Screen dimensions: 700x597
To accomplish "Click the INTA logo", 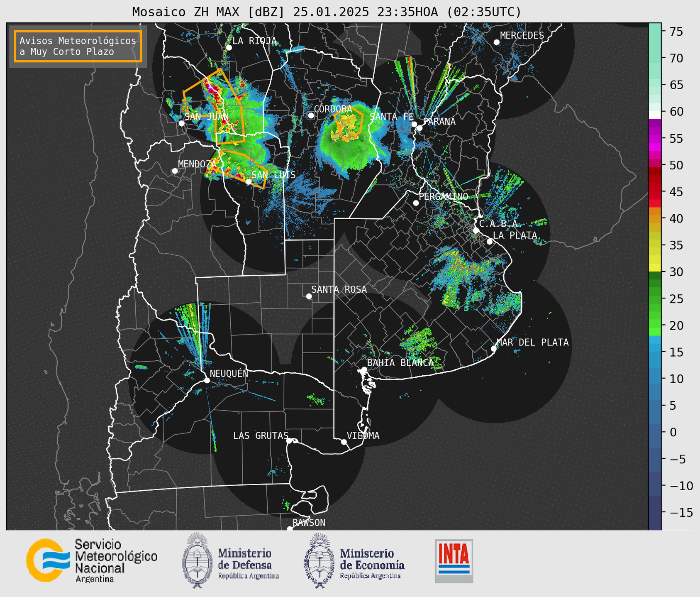I will (x=454, y=561).
